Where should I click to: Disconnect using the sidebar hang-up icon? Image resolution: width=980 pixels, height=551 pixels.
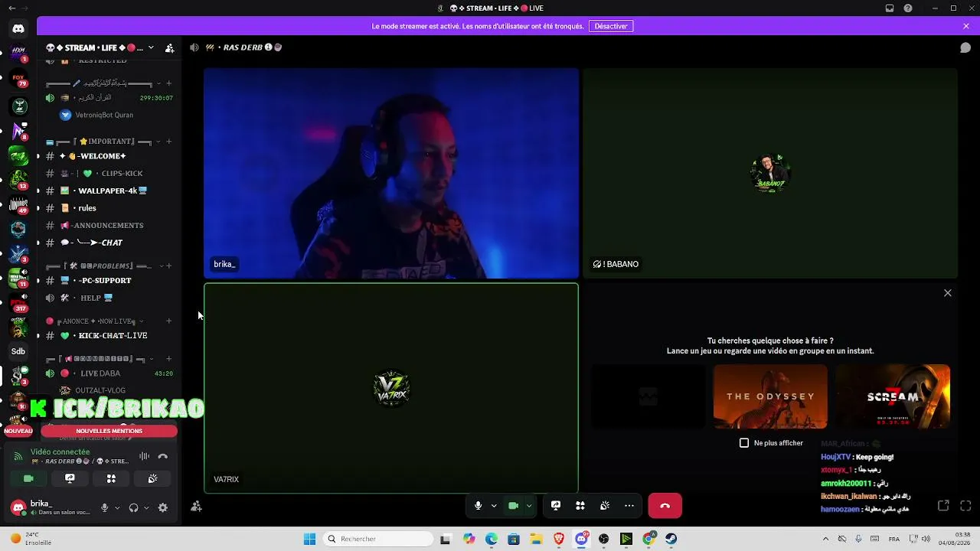(162, 456)
